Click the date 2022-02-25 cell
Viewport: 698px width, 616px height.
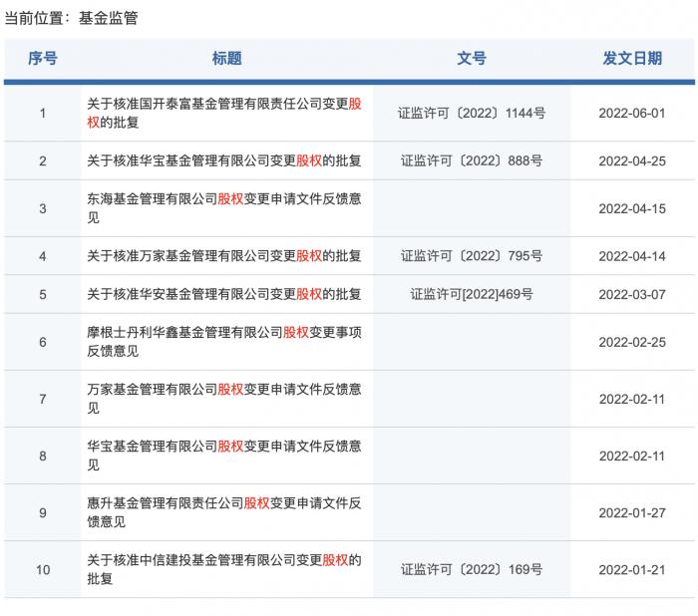(631, 342)
